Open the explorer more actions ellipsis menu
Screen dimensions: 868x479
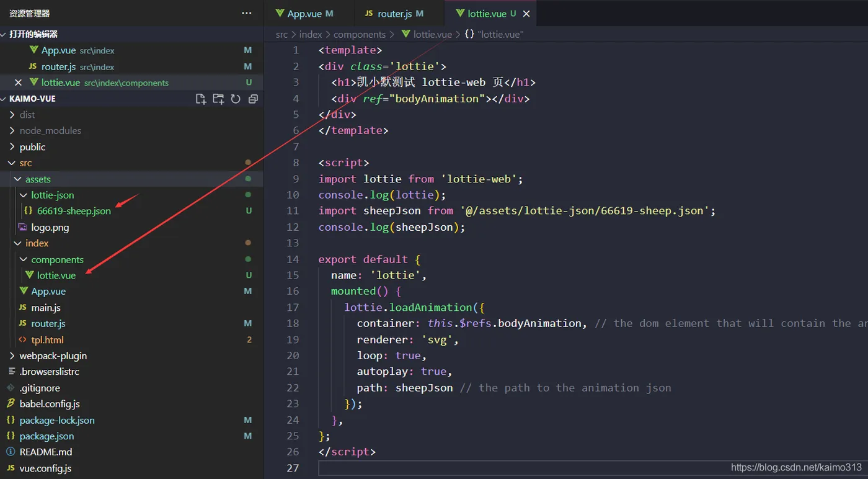pyautogui.click(x=247, y=13)
